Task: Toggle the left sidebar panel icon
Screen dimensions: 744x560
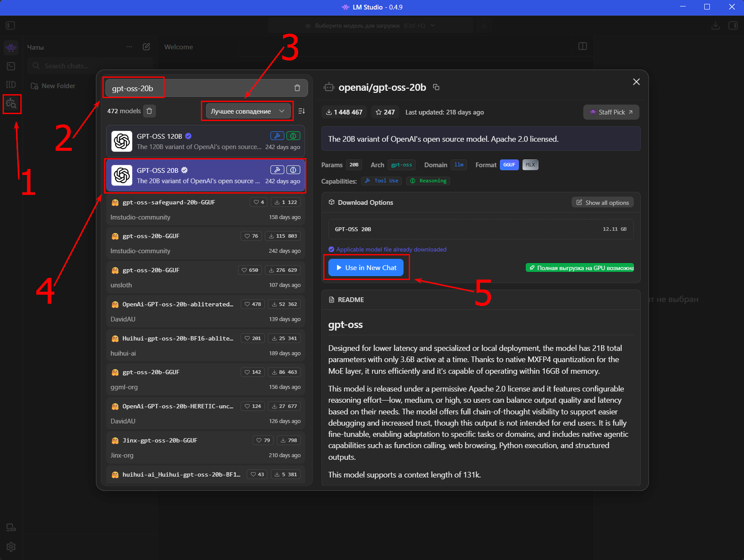Action: (x=10, y=25)
